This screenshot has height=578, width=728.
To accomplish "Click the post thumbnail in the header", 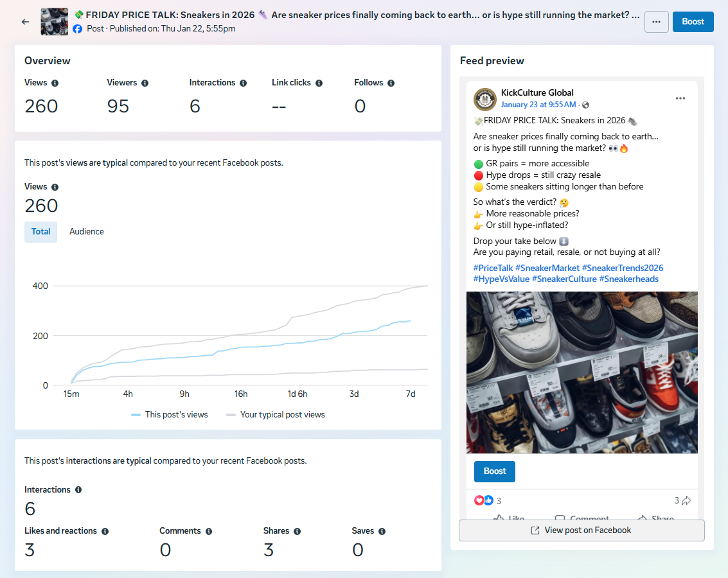I will click(x=54, y=22).
